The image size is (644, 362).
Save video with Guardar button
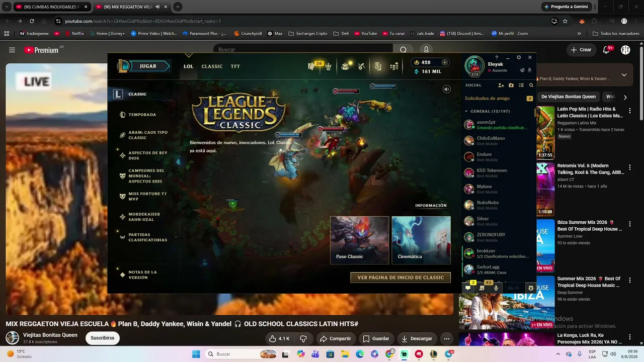coord(376,339)
